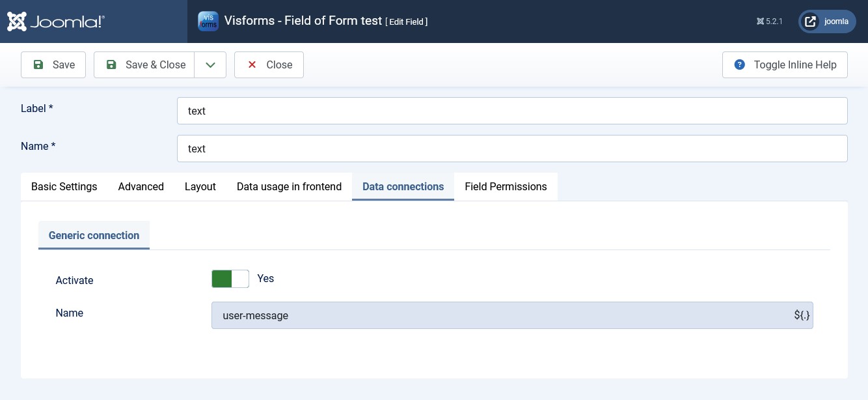Open the Data usage in frontend tab
Screen dimensions: 868x400
tap(289, 186)
